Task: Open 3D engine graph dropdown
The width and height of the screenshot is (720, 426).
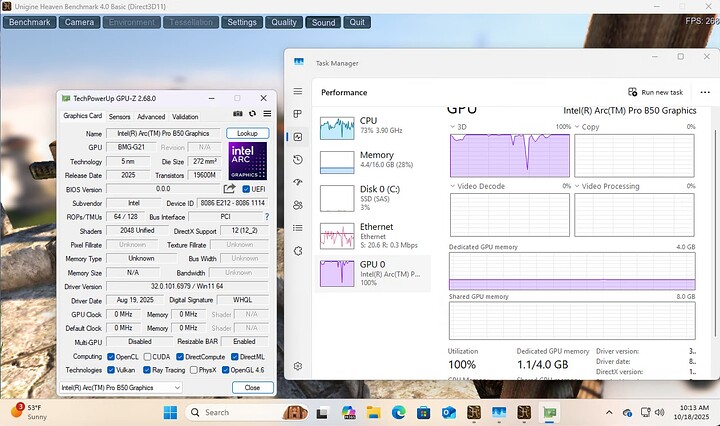Action: 453,127
